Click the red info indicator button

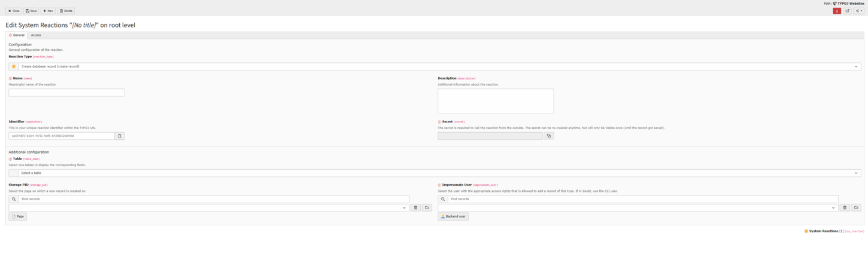[x=837, y=11]
